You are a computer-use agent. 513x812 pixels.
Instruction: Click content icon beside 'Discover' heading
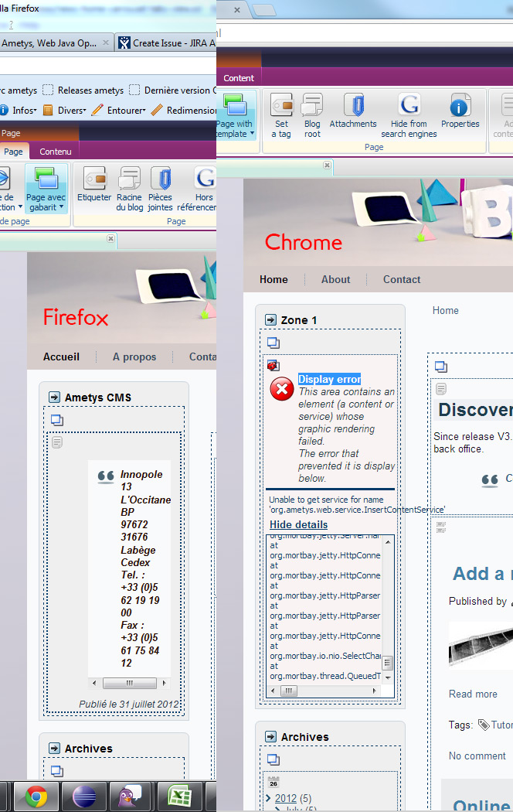(441, 388)
